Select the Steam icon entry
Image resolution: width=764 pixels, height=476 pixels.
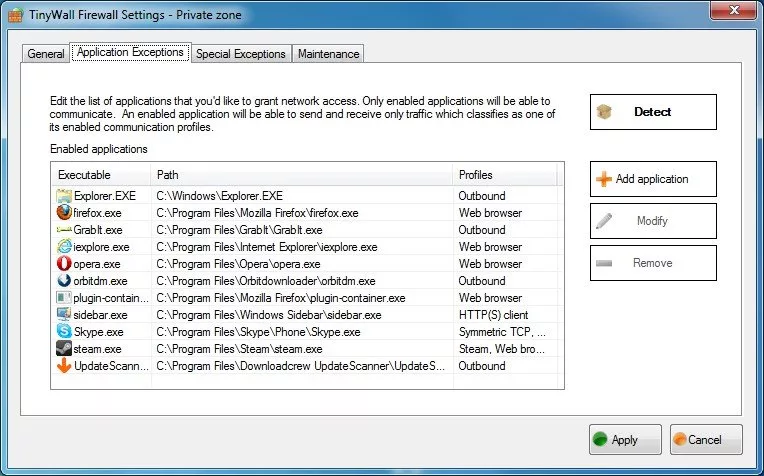pyautogui.click(x=64, y=348)
